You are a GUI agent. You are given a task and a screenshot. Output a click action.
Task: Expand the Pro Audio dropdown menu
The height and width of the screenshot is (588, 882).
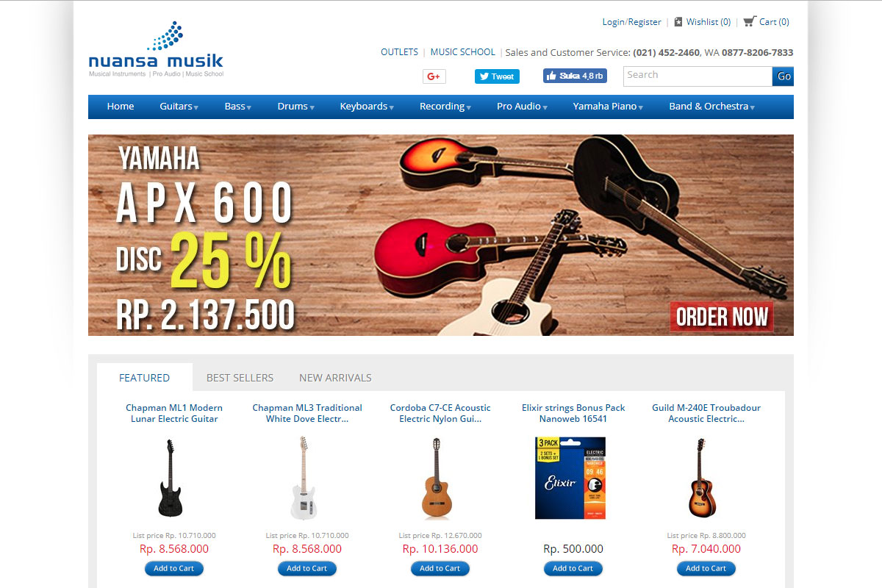pos(523,107)
